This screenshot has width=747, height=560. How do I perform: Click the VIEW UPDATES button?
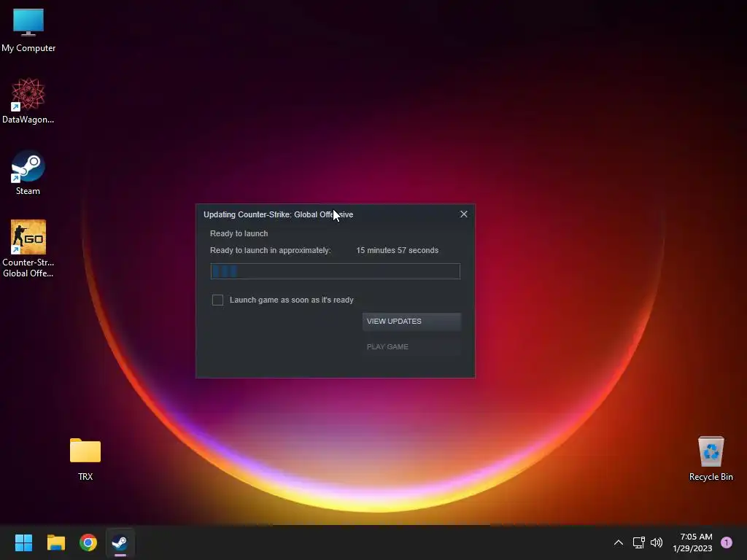411,322
